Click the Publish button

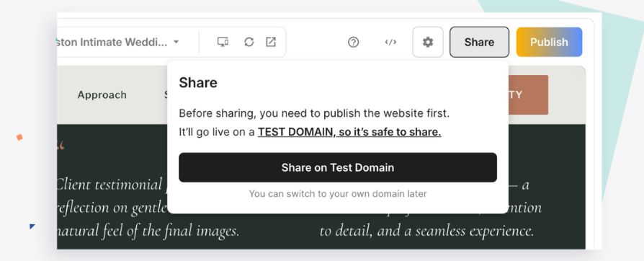(549, 42)
